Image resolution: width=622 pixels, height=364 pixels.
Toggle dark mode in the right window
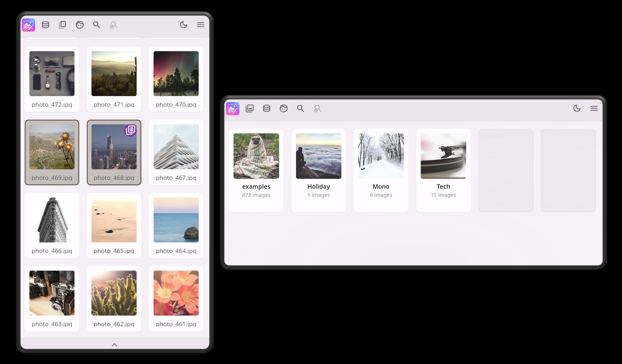(x=577, y=108)
